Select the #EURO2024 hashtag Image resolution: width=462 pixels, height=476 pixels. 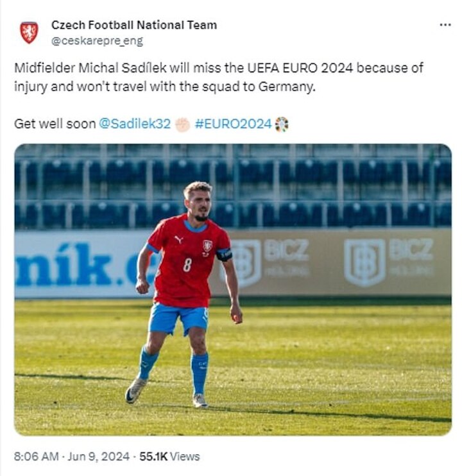tap(233, 124)
